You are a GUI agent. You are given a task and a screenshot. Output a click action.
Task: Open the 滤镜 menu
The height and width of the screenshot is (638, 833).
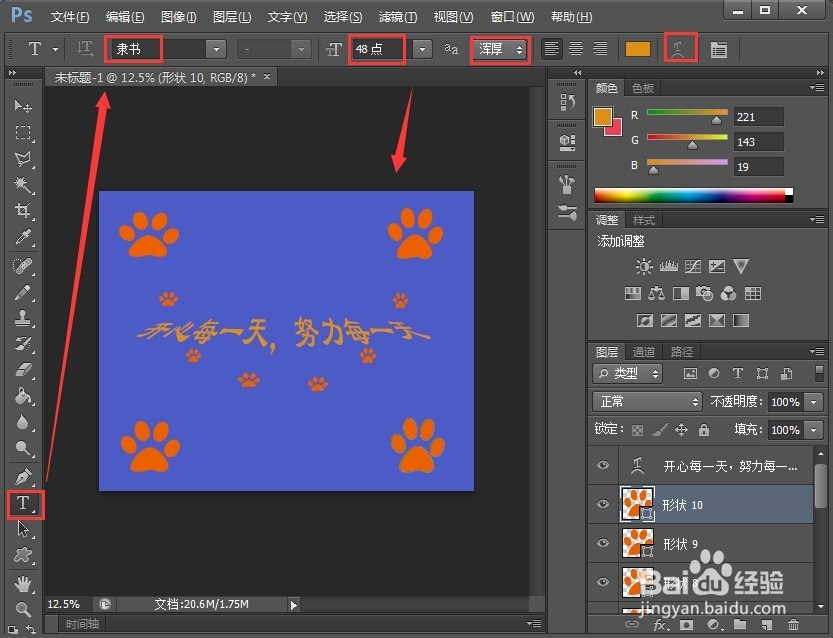396,16
